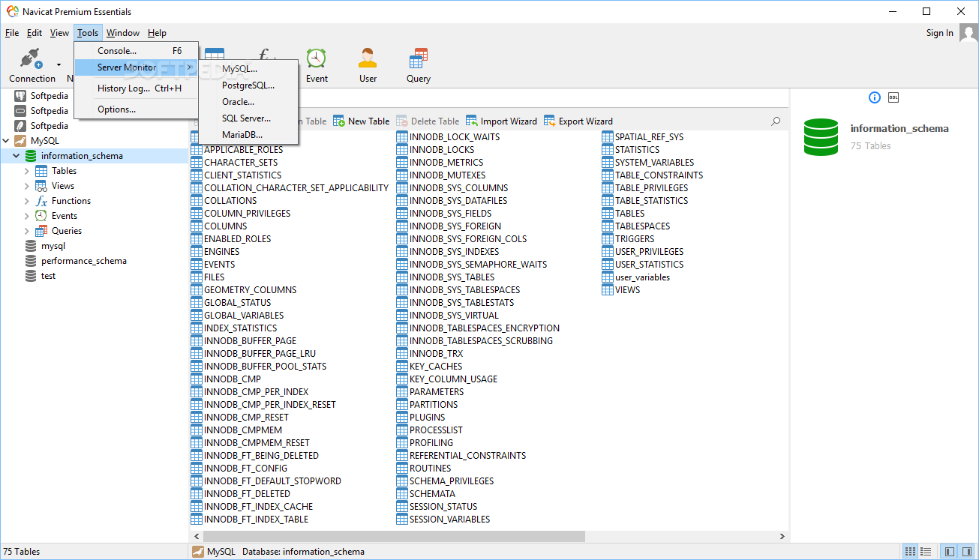979x560 pixels.
Task: Click the MySQL connection icon in tree
Action: [20, 141]
